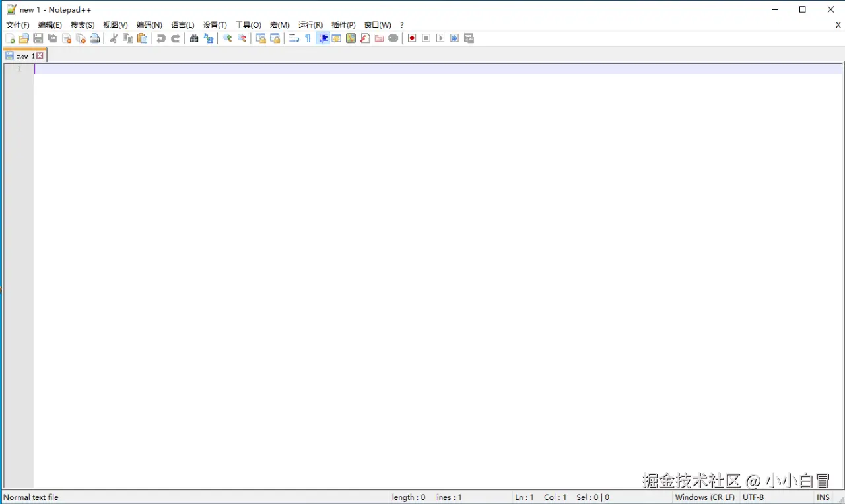Click the length : 0 status text
The height and width of the screenshot is (504, 845).
pyautogui.click(x=409, y=497)
